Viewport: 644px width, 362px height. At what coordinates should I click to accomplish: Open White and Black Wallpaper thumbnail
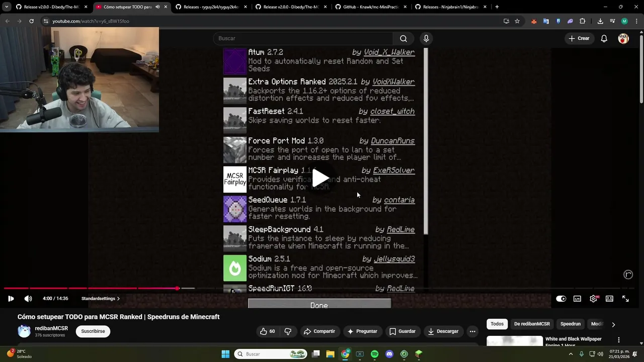[515, 341]
